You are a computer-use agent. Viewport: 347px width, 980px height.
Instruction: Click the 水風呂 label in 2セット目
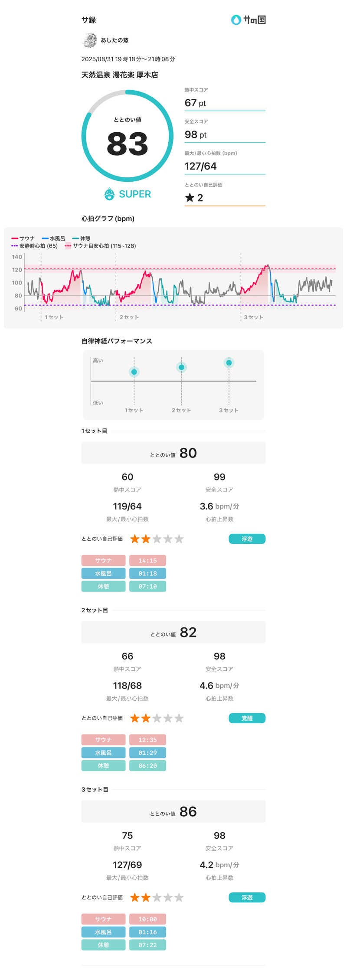pyautogui.click(x=103, y=753)
